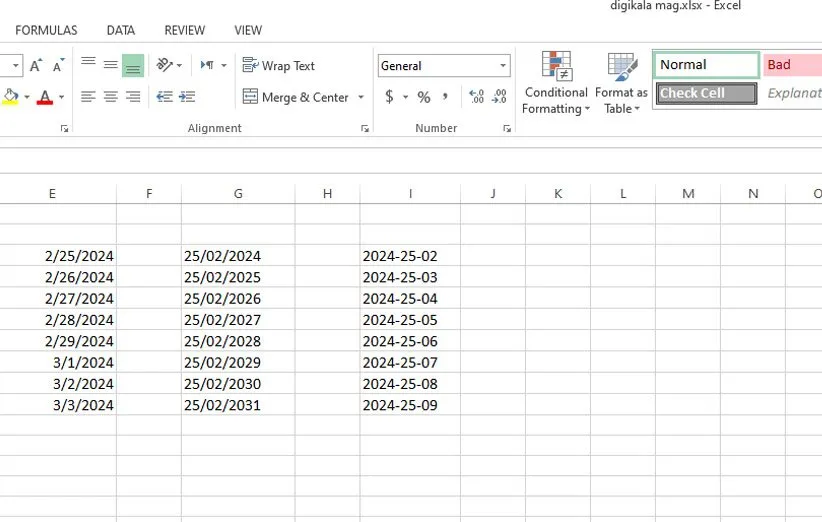Viewport: 822px width, 522px height.
Task: Toggle Middle Align in the ribbon
Action: pos(110,65)
